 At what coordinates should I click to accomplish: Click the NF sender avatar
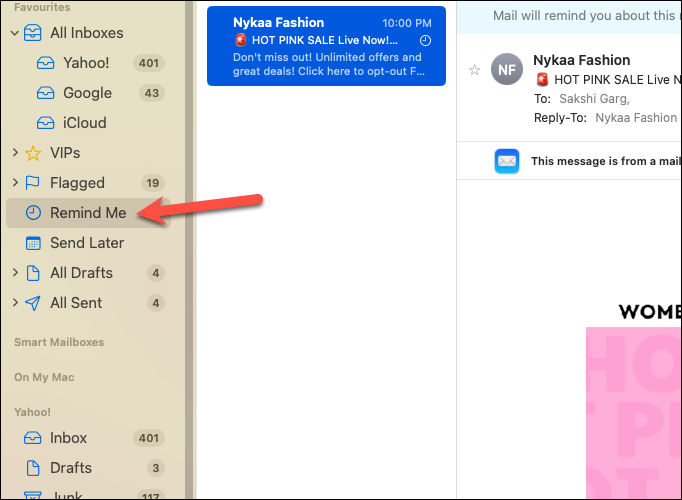pyautogui.click(x=507, y=69)
